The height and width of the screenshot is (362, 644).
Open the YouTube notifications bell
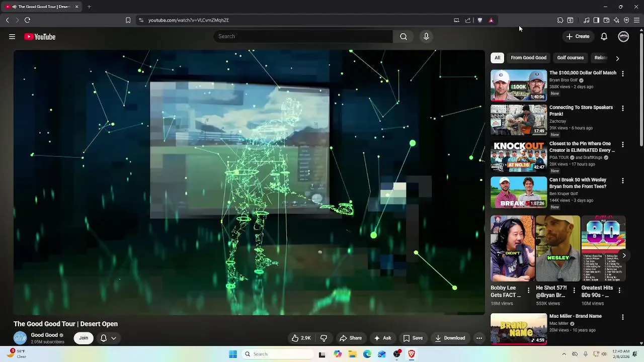pos(604,36)
